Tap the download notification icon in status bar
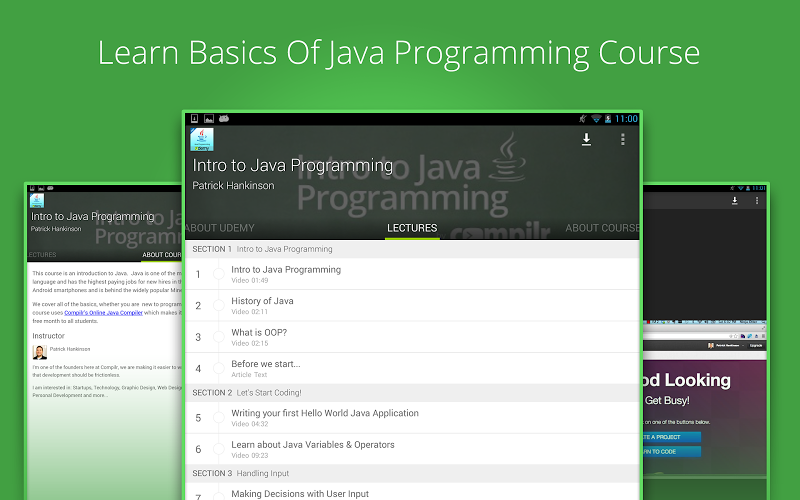 [194, 118]
